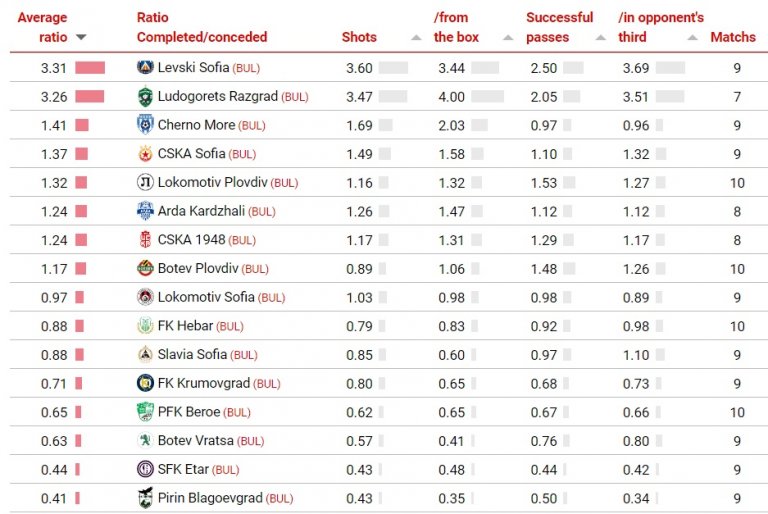Click sort arrow for From the box column
768x514 pixels.
508,38
